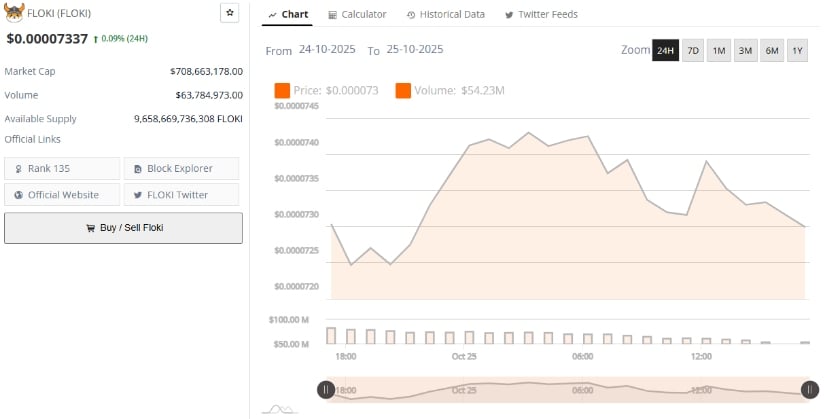
Task: Select the 24H zoom range
Action: tap(665, 50)
